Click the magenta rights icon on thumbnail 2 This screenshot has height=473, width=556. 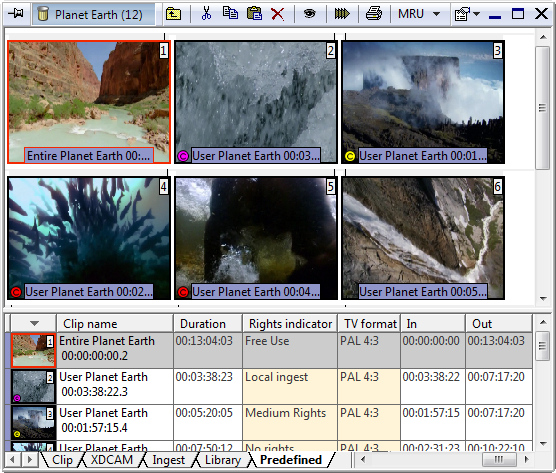(183, 156)
